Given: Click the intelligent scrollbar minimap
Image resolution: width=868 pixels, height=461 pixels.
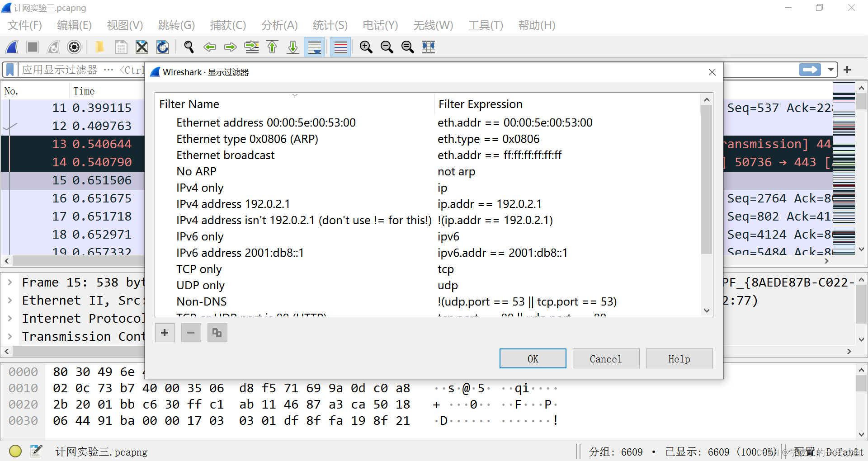Looking at the screenshot, I should pos(844,169).
